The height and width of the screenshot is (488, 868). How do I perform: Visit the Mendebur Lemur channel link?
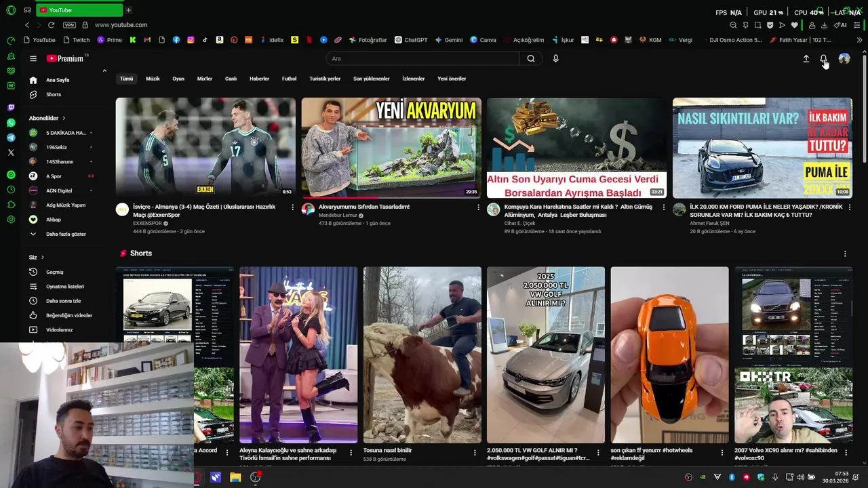tap(338, 216)
